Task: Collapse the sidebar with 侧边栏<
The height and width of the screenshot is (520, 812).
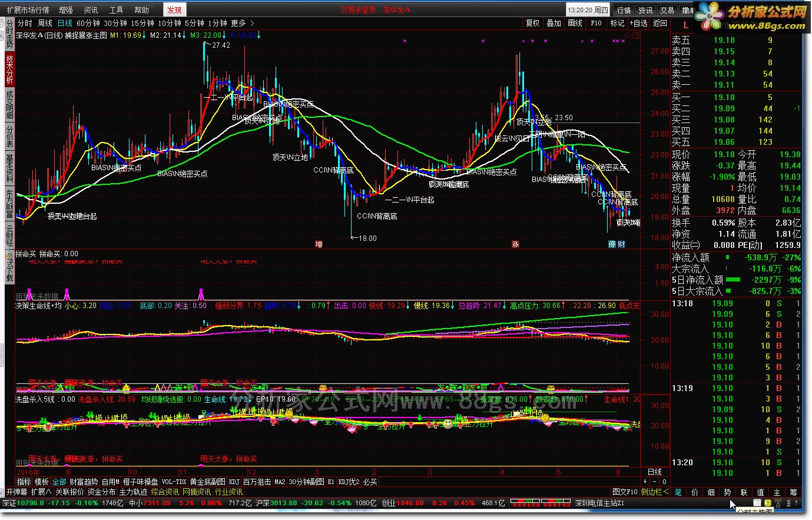Action: pyautogui.click(x=654, y=492)
